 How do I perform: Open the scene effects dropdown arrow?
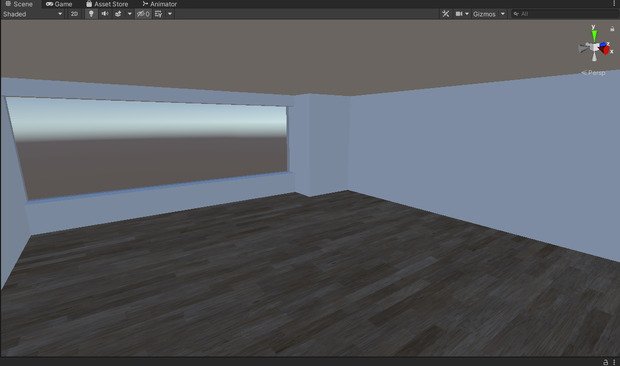[x=129, y=14]
